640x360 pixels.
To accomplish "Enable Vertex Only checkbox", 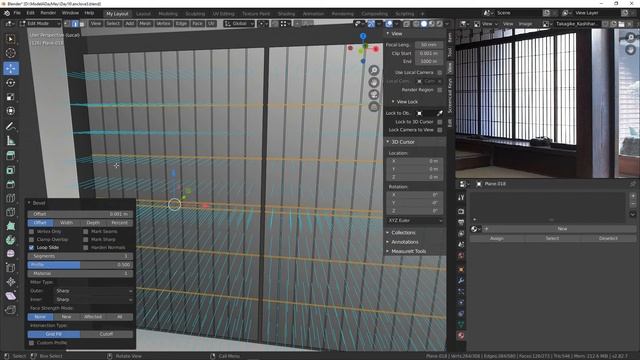I will (31, 231).
